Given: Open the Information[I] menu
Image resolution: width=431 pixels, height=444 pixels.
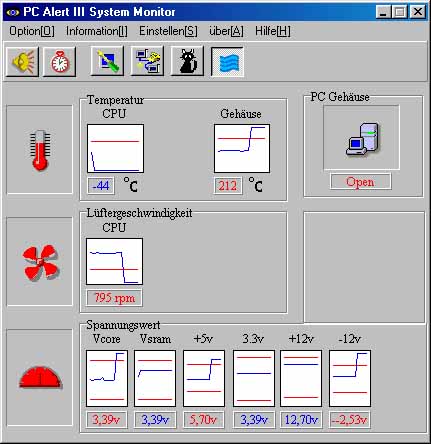Looking at the screenshot, I should (x=97, y=31).
